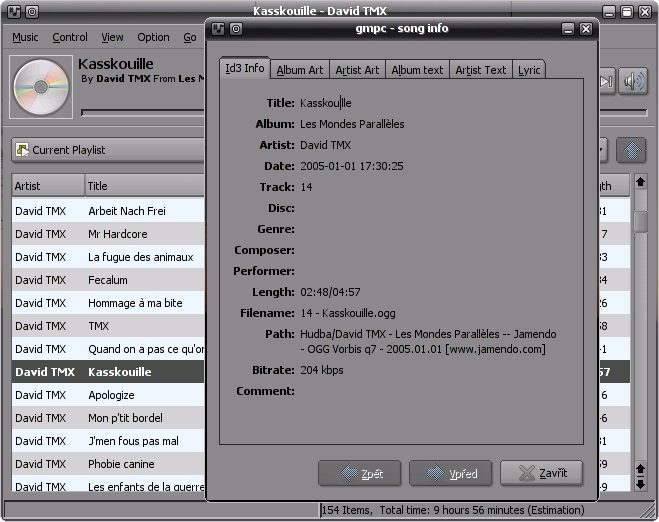Click the status bar 154 Items total time

click(x=453, y=510)
